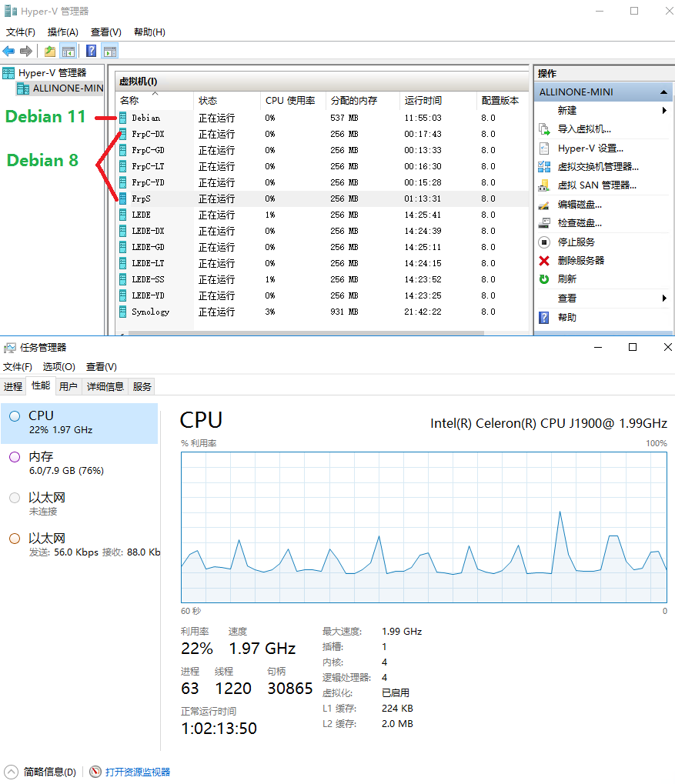This screenshot has width=675, height=784.
Task: Click the Synology virtual machine icon
Action: click(x=123, y=312)
